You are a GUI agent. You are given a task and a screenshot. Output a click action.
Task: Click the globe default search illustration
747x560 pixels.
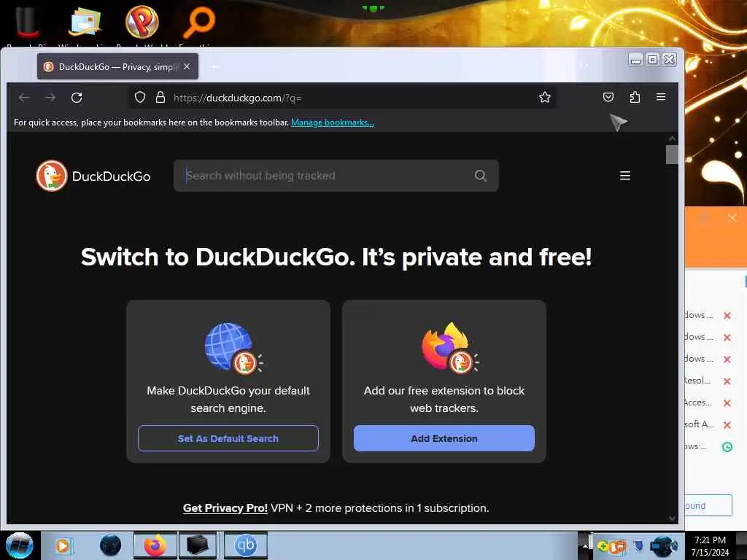233,348
